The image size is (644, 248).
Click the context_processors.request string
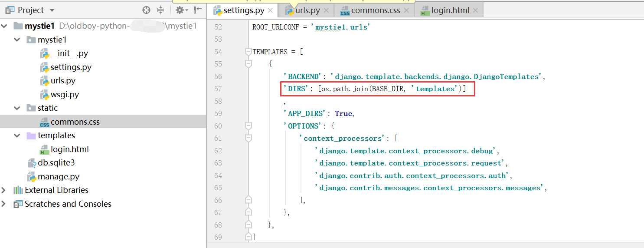(x=410, y=163)
